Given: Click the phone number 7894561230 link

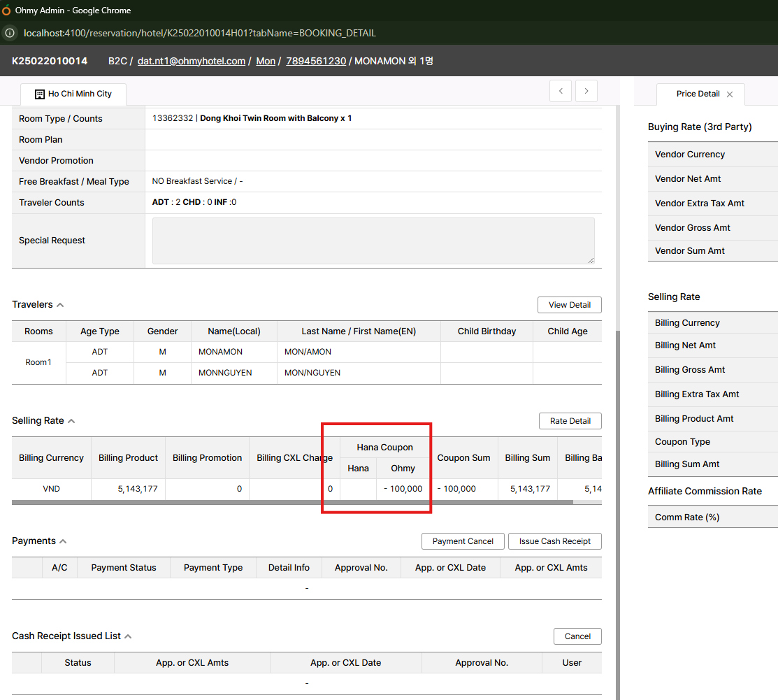Looking at the screenshot, I should click(x=316, y=61).
